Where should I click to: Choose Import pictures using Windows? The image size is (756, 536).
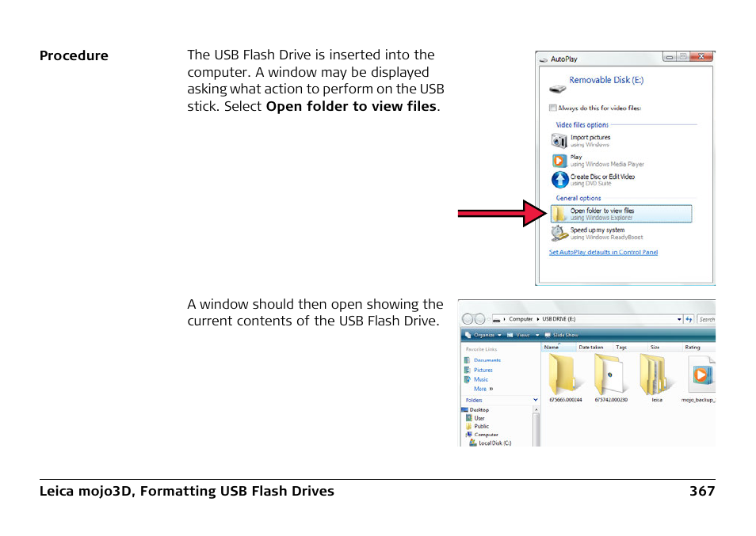pos(582,141)
